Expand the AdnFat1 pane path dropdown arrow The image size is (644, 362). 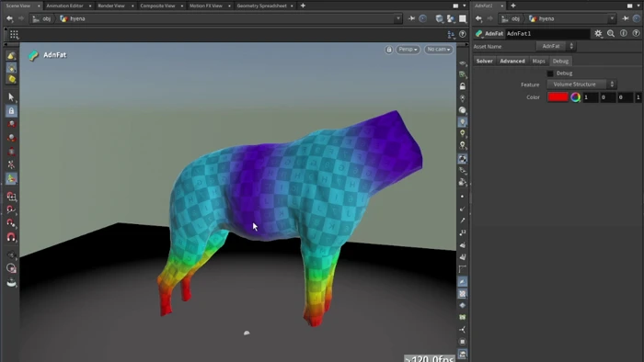tap(612, 18)
